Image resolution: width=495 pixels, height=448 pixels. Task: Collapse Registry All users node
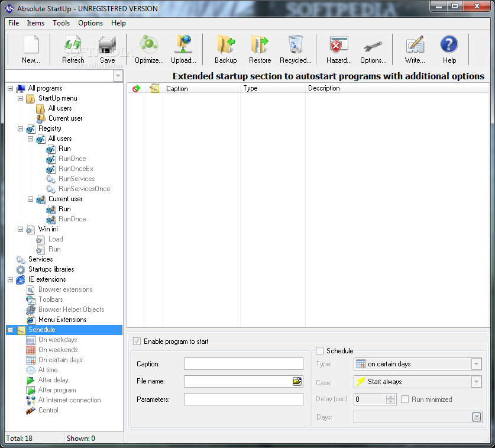pyautogui.click(x=31, y=138)
